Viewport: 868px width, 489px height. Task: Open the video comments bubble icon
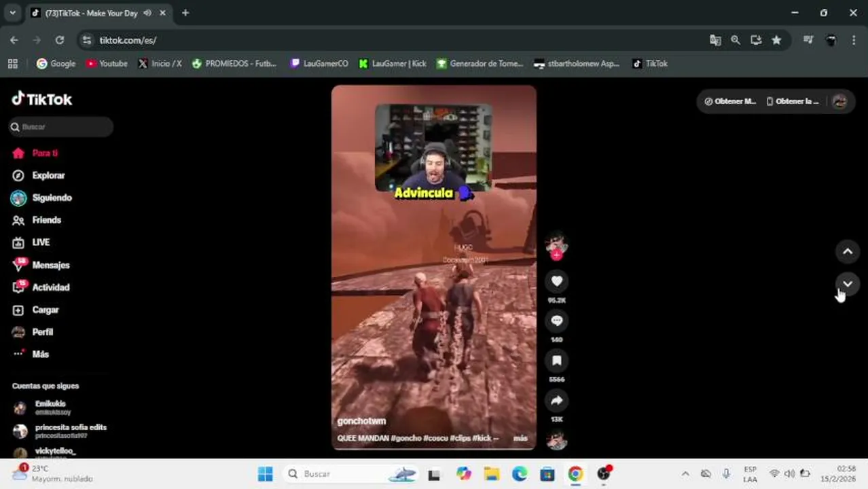(557, 321)
